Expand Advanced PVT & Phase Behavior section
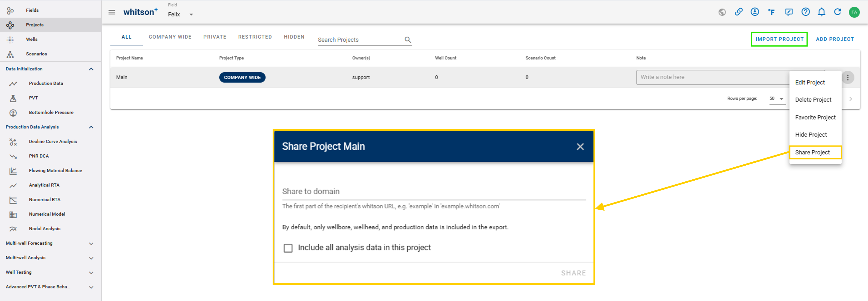The width and height of the screenshot is (868, 301). click(x=91, y=287)
